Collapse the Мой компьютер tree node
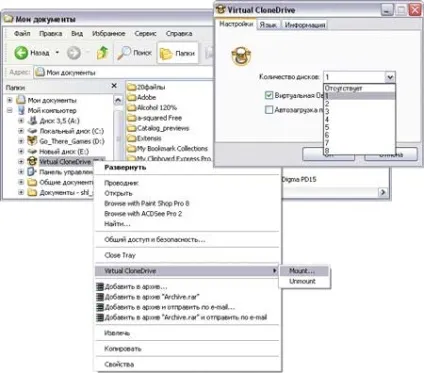This screenshot has height=373, width=424. tap(10, 110)
